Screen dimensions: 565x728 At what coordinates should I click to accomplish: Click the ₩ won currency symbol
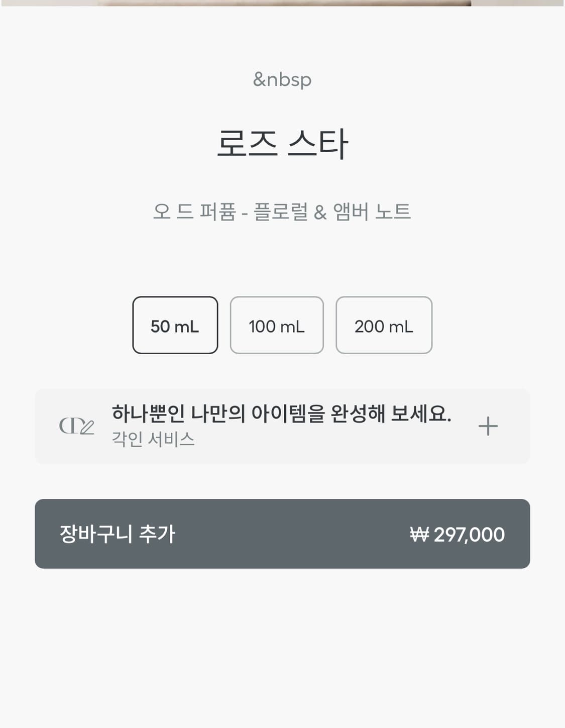click(419, 535)
